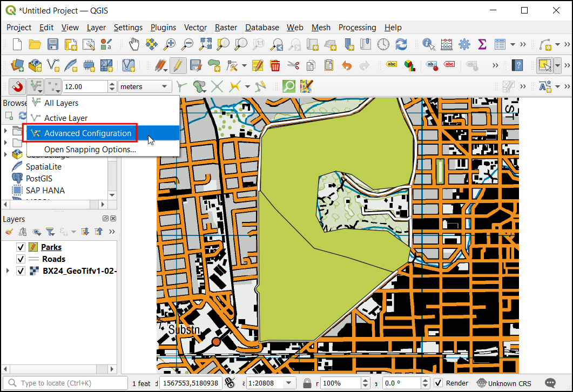Activate the Pan Map hand tool
Image resolution: width=573 pixels, height=392 pixels.
point(134,44)
